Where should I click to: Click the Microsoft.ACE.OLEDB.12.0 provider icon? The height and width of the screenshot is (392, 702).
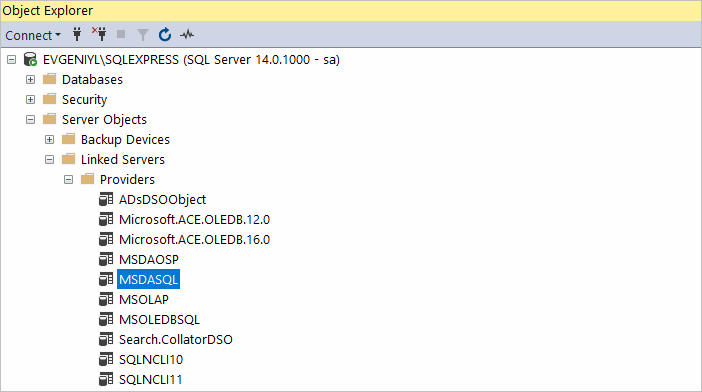click(106, 219)
